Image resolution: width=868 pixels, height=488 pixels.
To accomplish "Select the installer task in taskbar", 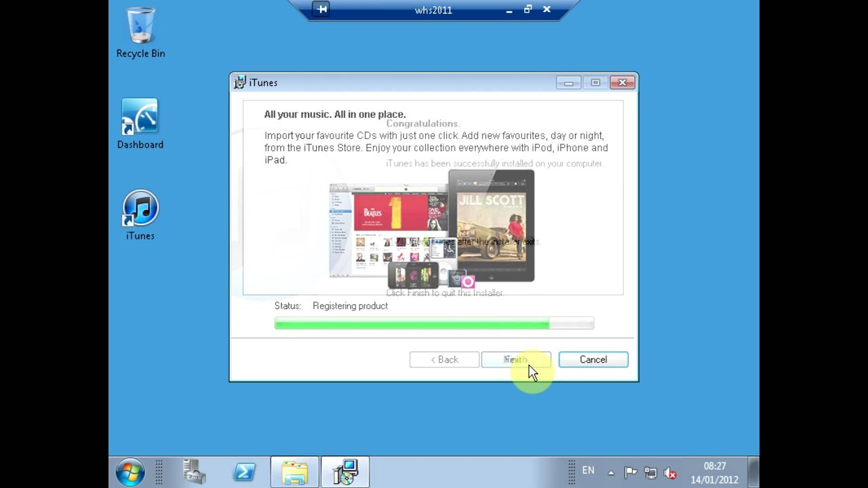I will (345, 472).
